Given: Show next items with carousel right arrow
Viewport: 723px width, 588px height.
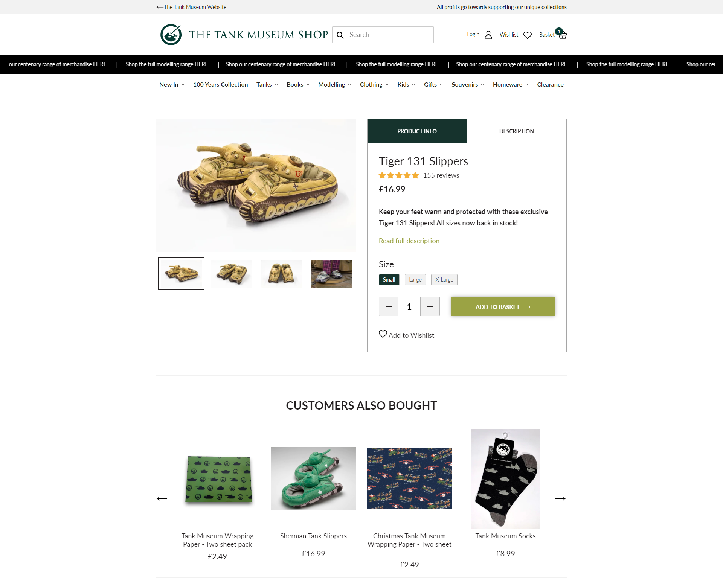Looking at the screenshot, I should (x=560, y=498).
